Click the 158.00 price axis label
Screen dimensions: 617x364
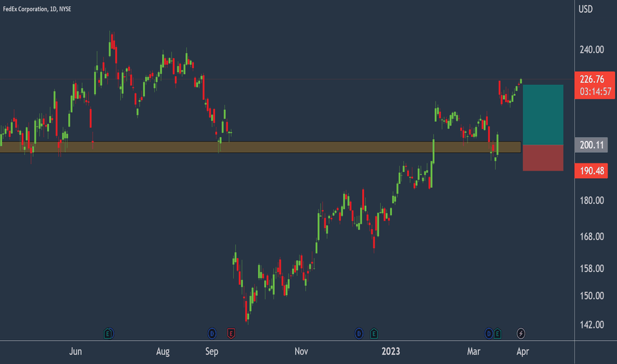point(591,269)
